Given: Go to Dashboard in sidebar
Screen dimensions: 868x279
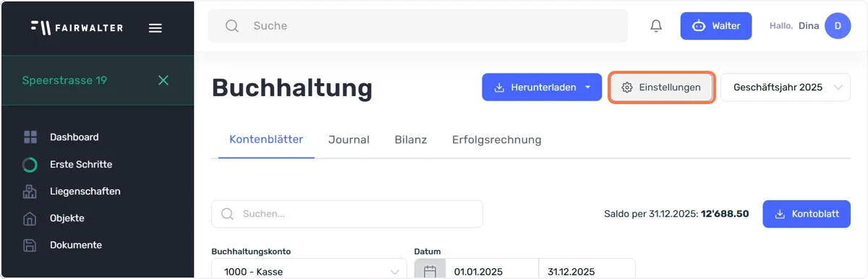Looking at the screenshot, I should pos(74,137).
